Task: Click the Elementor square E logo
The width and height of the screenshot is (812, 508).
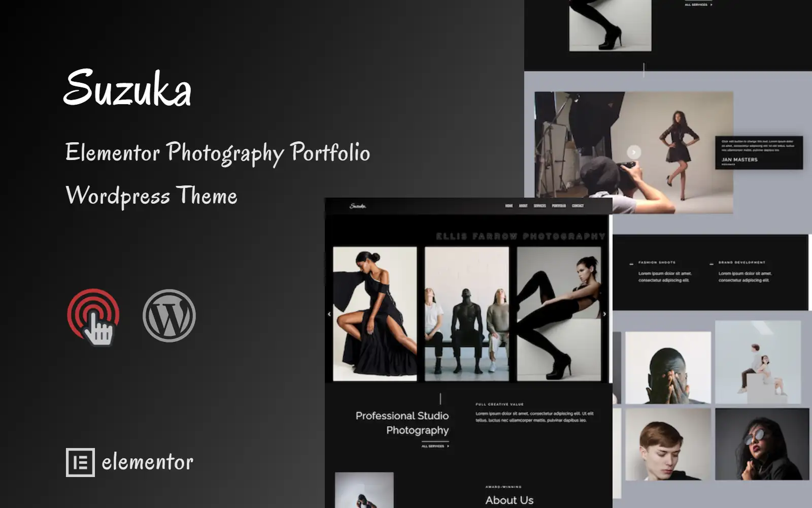Action: [x=80, y=462]
